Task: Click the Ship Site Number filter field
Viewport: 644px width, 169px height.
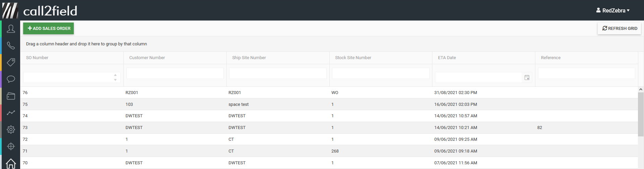Action: (278, 73)
